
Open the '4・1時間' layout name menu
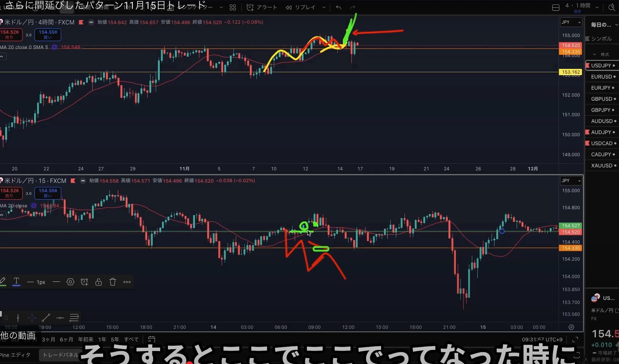point(578,6)
